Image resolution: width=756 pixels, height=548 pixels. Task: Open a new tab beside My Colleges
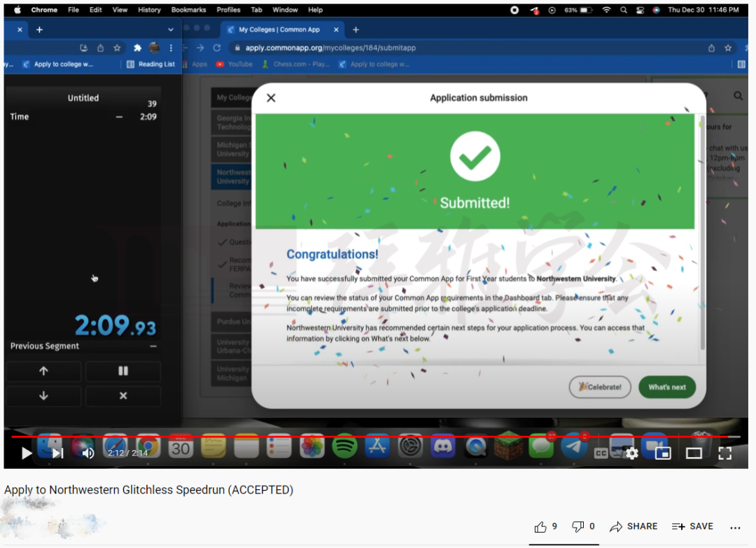pyautogui.click(x=356, y=29)
